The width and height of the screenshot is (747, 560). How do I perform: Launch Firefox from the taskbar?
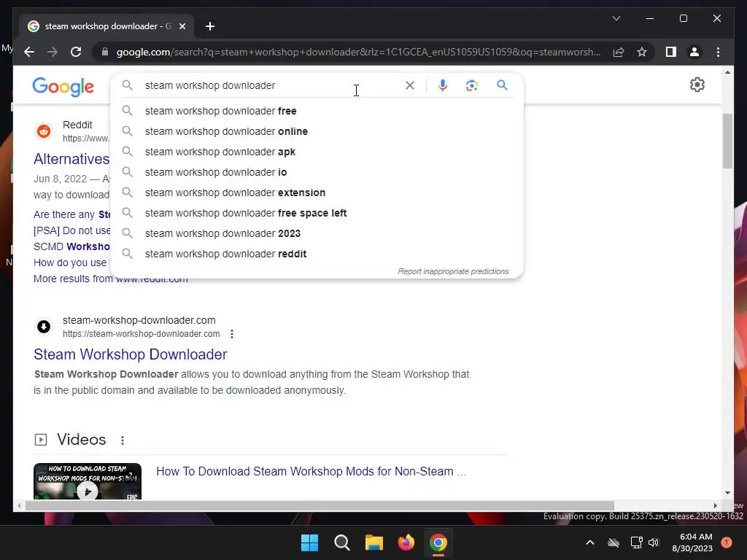[x=406, y=542]
